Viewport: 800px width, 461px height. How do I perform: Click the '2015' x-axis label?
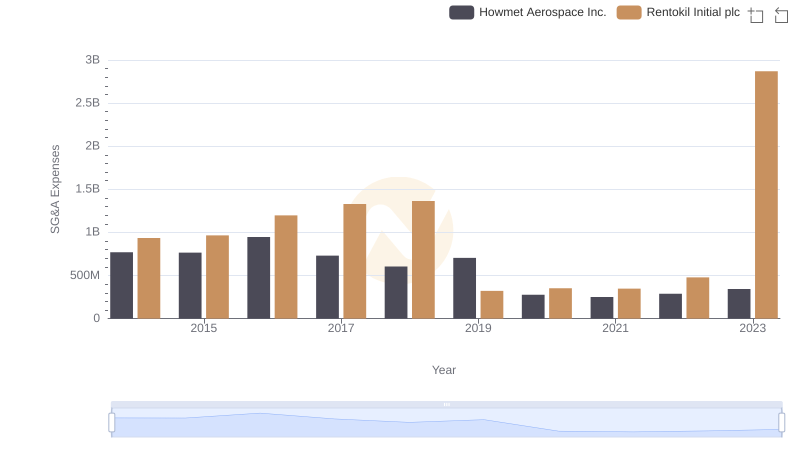click(204, 328)
